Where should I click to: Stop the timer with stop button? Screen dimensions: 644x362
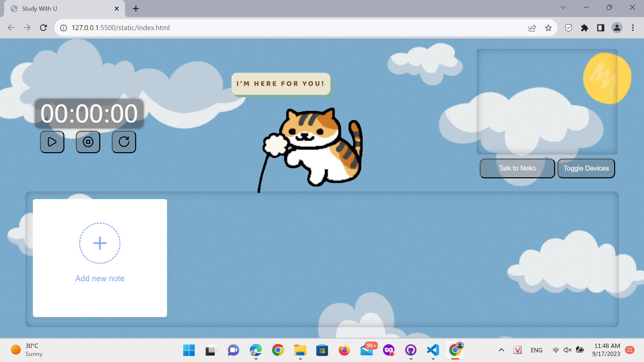click(88, 142)
